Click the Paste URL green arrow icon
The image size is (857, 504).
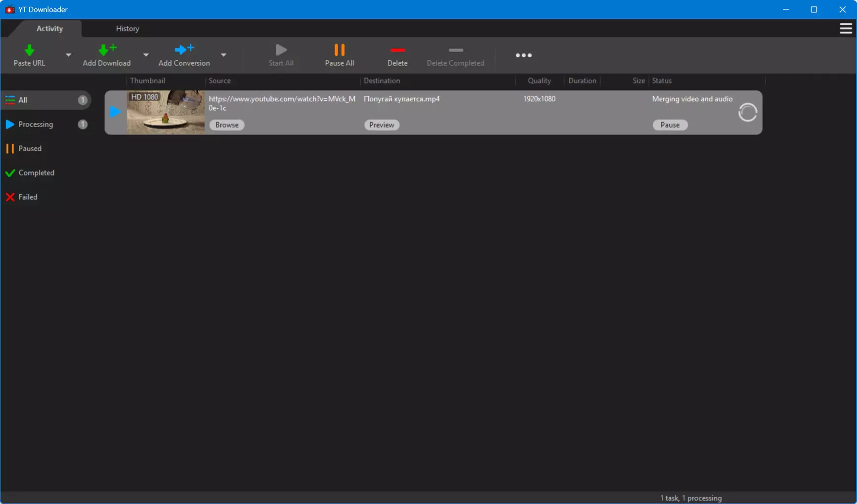(x=29, y=50)
